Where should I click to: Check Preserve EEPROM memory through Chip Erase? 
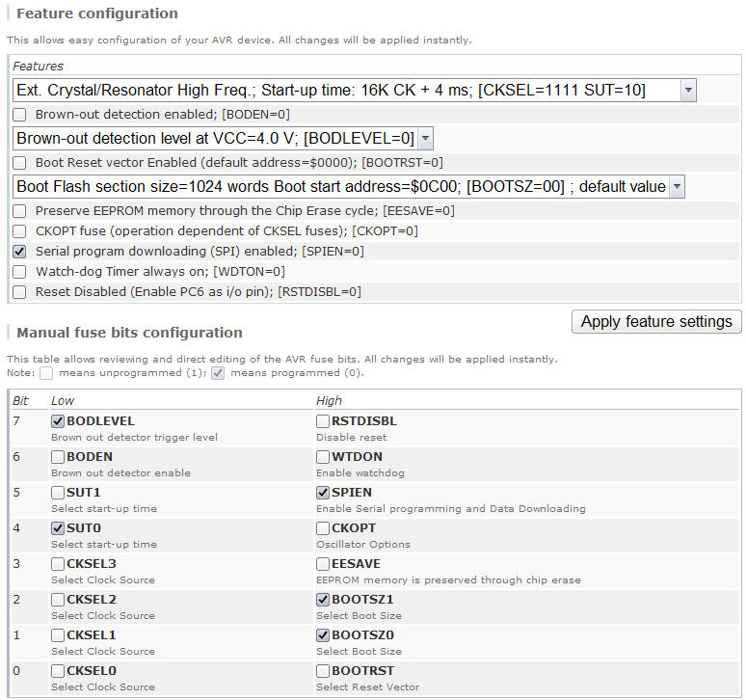[x=19, y=210]
